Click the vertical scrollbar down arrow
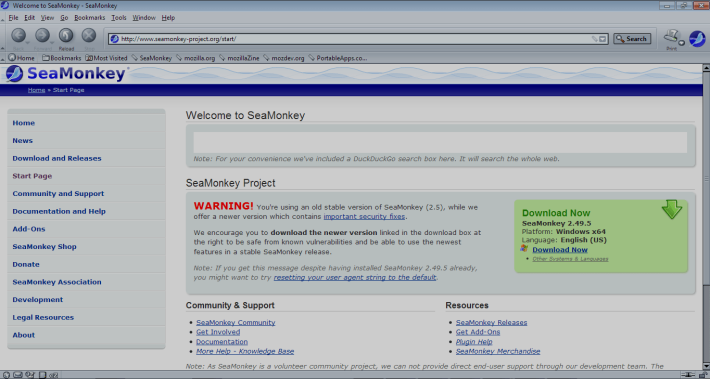Viewport: 710px width, 379px height. [706, 366]
